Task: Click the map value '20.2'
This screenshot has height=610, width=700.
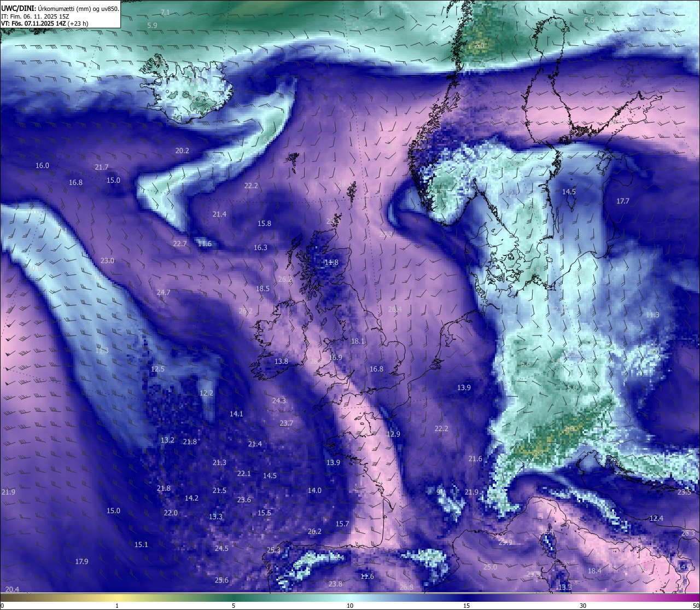Action: [x=182, y=150]
